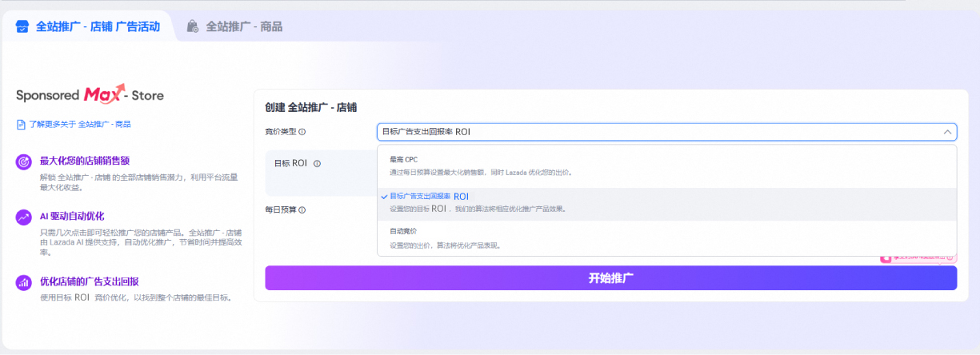The image size is (980, 355).
Task: Collapse the 竞价类型 dropdown via its chevron
Action: [x=947, y=132]
